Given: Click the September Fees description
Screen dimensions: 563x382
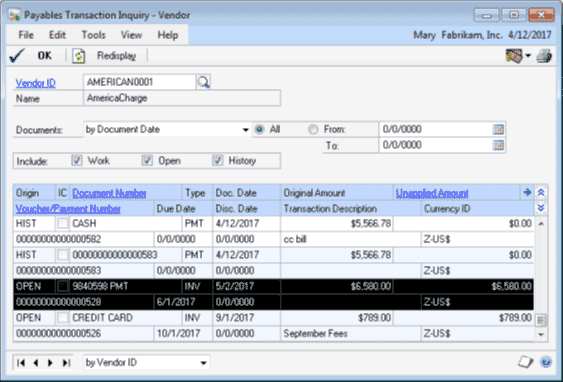Looking at the screenshot, I should point(315,334).
